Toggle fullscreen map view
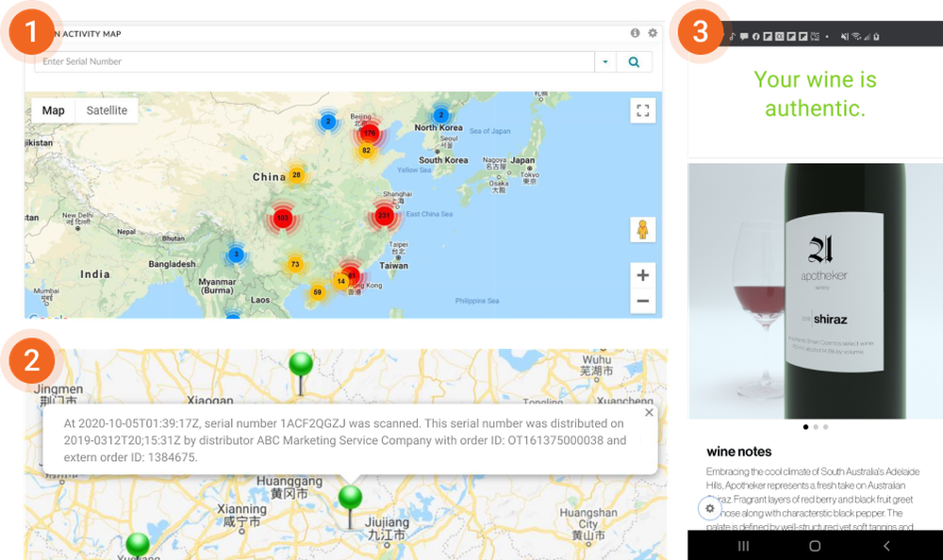The height and width of the screenshot is (560, 943). point(643,110)
